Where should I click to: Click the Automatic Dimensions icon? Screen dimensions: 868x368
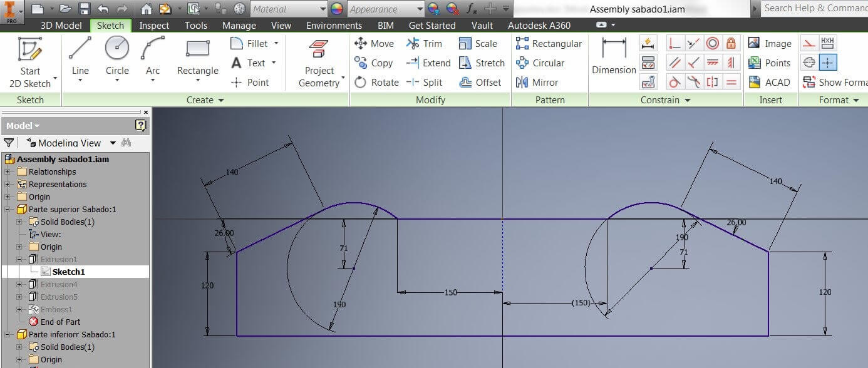click(x=648, y=43)
